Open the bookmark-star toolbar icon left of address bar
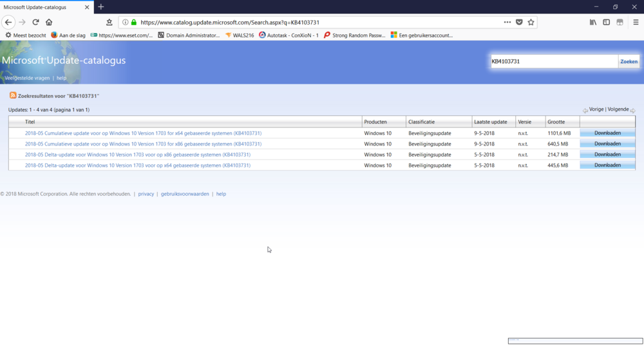This screenshot has width=644, height=345. [109, 22]
